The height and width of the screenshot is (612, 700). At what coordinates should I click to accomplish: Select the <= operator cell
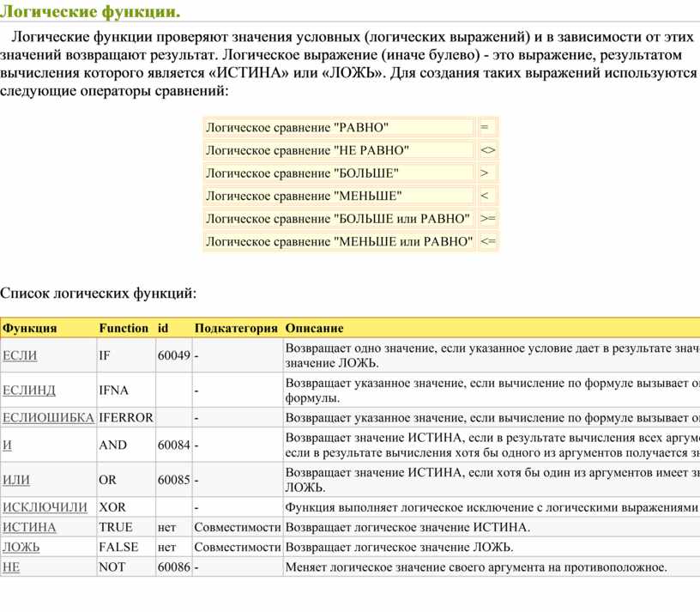click(487, 241)
